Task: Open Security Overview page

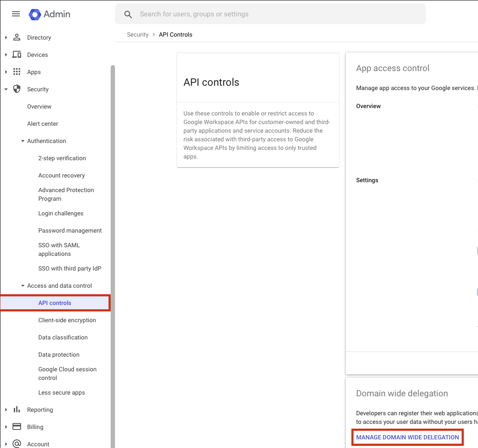Action: (x=39, y=106)
